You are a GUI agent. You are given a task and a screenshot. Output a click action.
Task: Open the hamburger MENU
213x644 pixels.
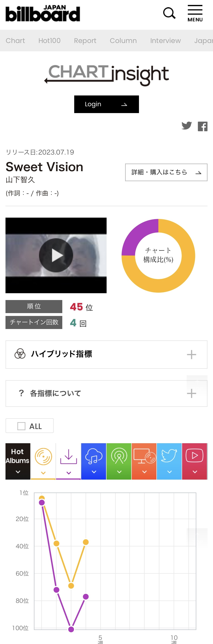pyautogui.click(x=195, y=13)
